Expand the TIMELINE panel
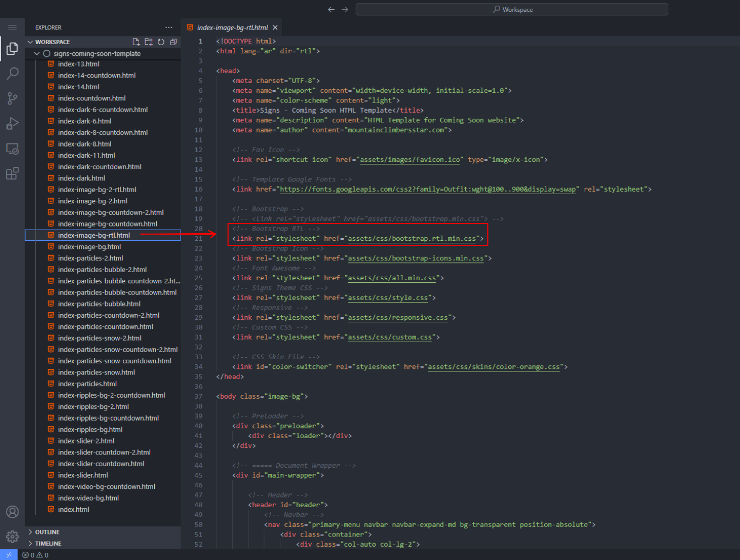The image size is (740, 560). click(x=48, y=544)
